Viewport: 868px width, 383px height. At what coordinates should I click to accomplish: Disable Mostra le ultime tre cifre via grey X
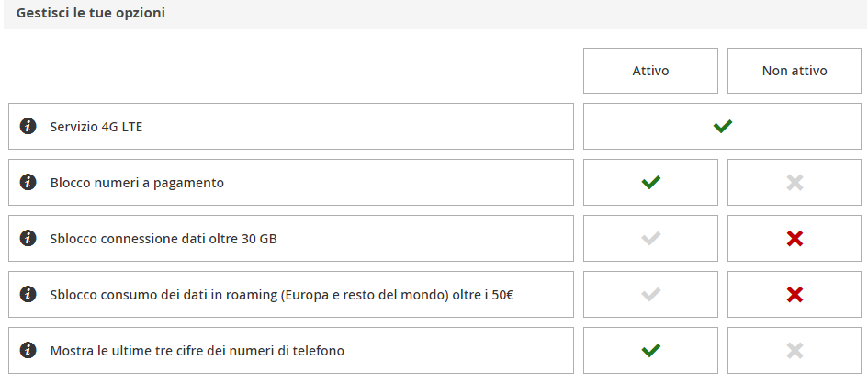coord(795,350)
